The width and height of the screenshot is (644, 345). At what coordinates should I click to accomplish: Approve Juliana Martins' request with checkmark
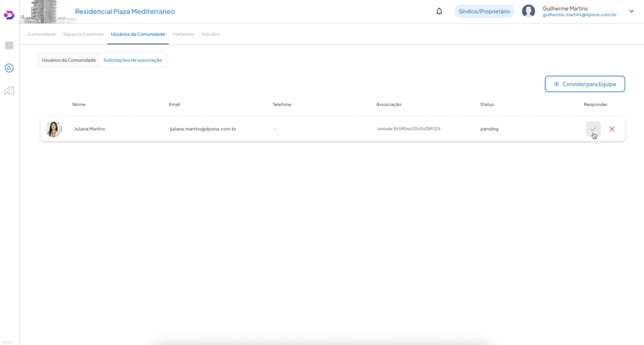pyautogui.click(x=593, y=129)
